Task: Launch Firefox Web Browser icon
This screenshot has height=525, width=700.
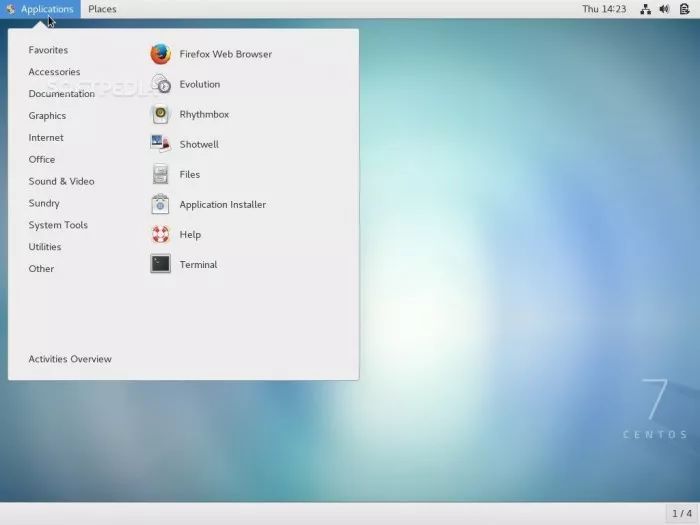Action: point(160,54)
